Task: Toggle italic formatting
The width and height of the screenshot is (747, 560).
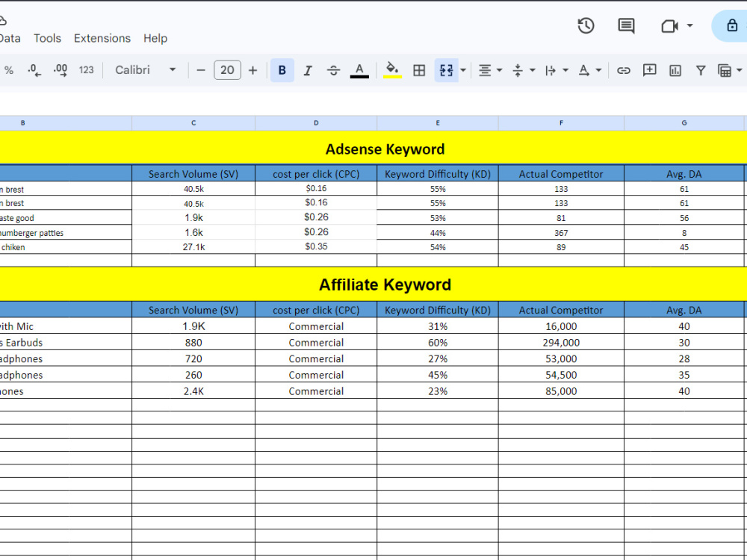Action: [308, 70]
